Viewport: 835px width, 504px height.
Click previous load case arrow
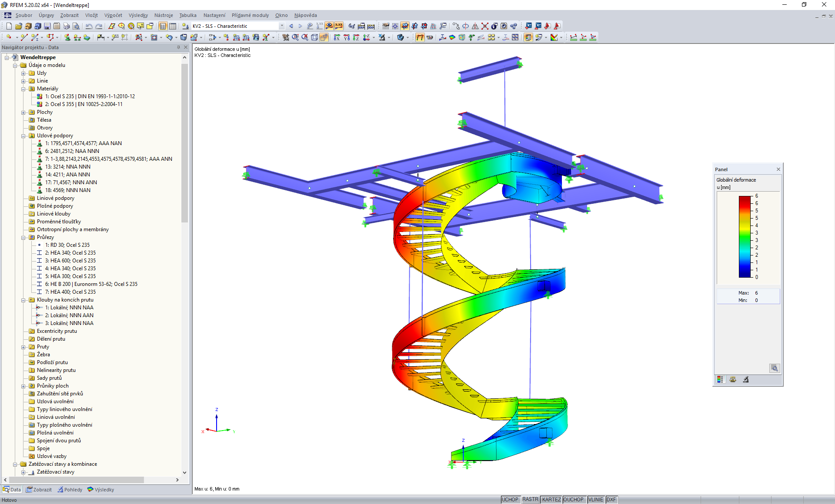tap(291, 26)
